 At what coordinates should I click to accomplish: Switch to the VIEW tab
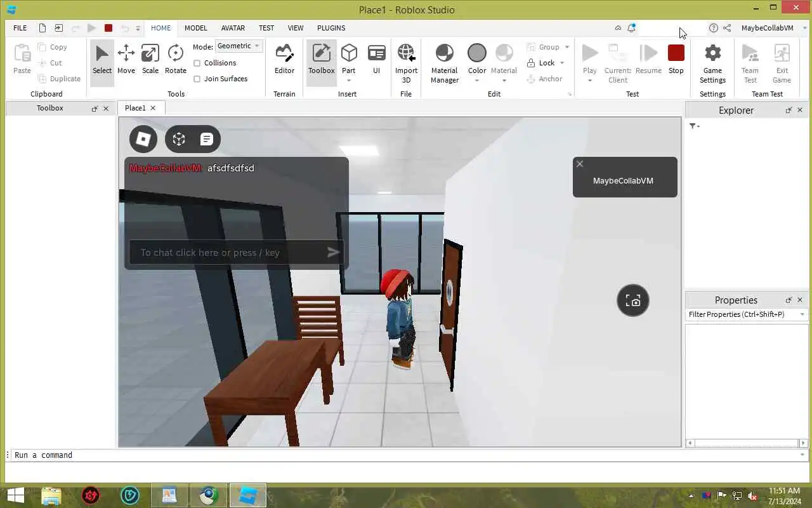pos(296,28)
